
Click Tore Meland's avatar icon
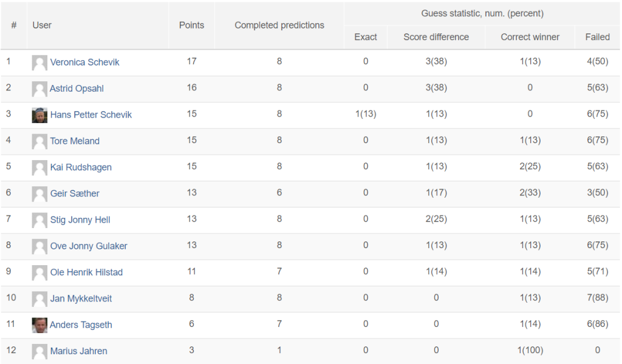point(39,141)
